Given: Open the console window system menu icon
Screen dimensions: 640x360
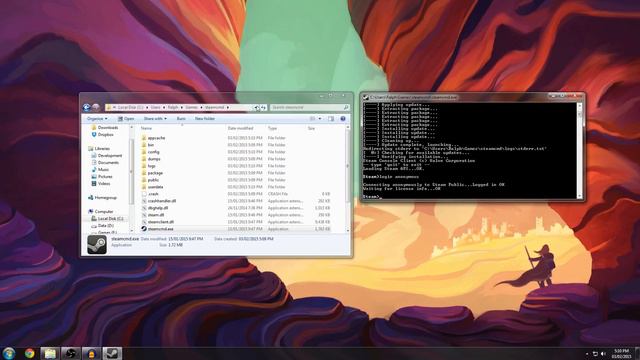Looking at the screenshot, I should pos(366,97).
